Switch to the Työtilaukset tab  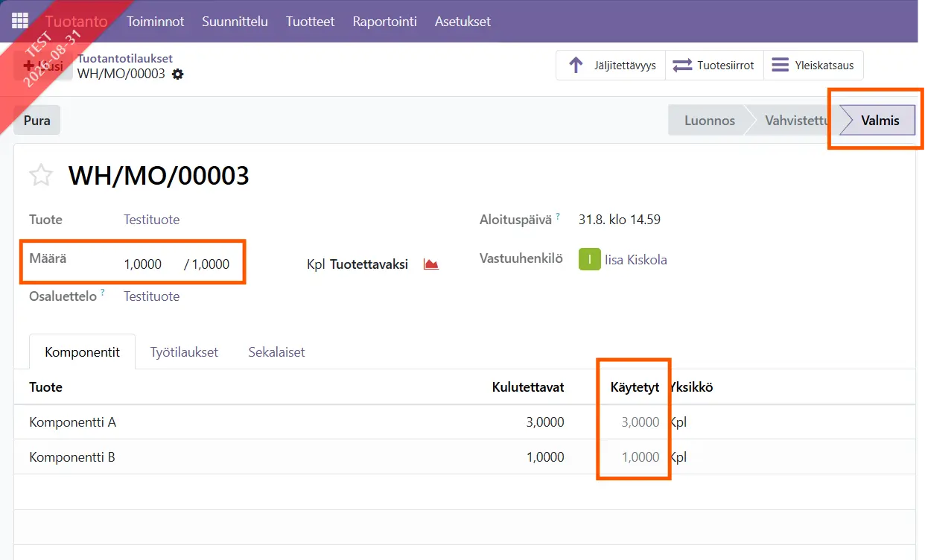[x=184, y=352]
